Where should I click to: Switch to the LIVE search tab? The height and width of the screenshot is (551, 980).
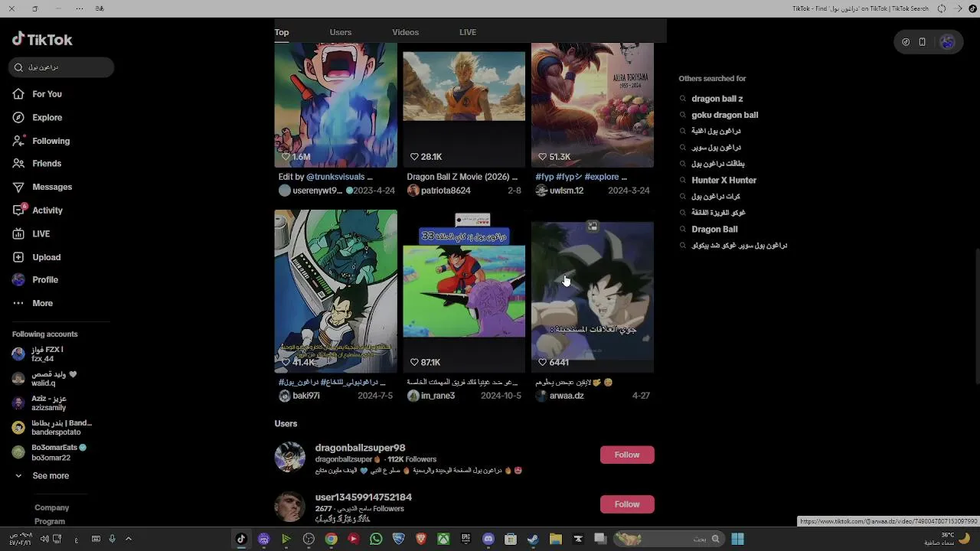point(468,32)
